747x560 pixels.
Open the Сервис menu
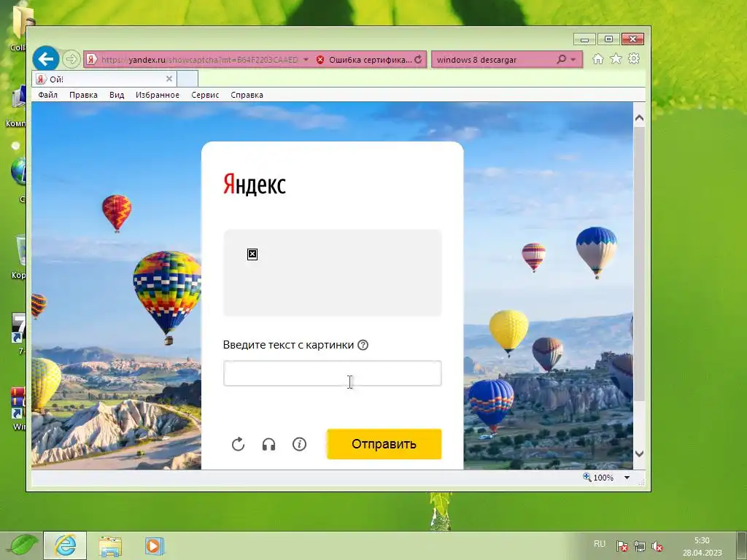click(x=205, y=95)
